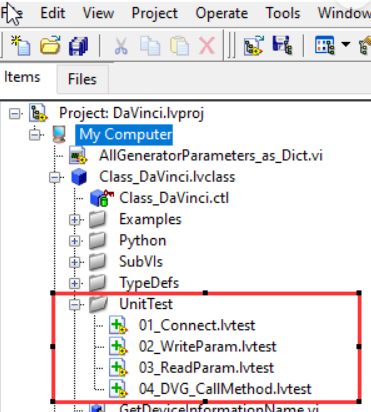Switch to the Items tab
The height and width of the screenshot is (412, 371).
pos(22,77)
